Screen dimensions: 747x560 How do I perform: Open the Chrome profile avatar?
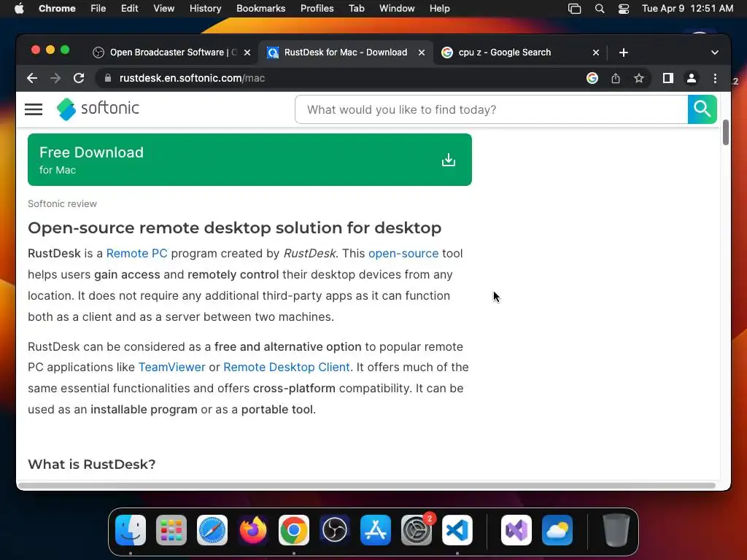pos(692,78)
